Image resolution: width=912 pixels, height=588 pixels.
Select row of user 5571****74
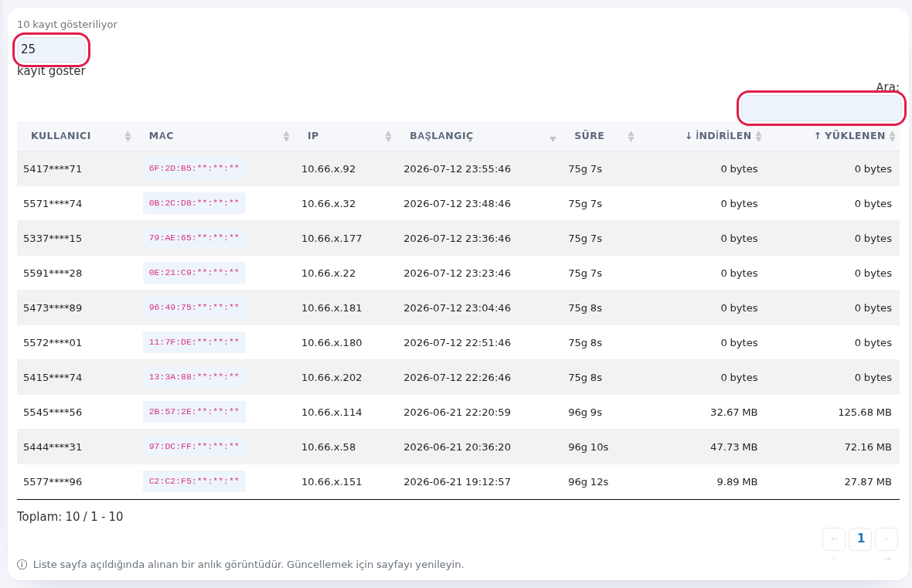(458, 203)
